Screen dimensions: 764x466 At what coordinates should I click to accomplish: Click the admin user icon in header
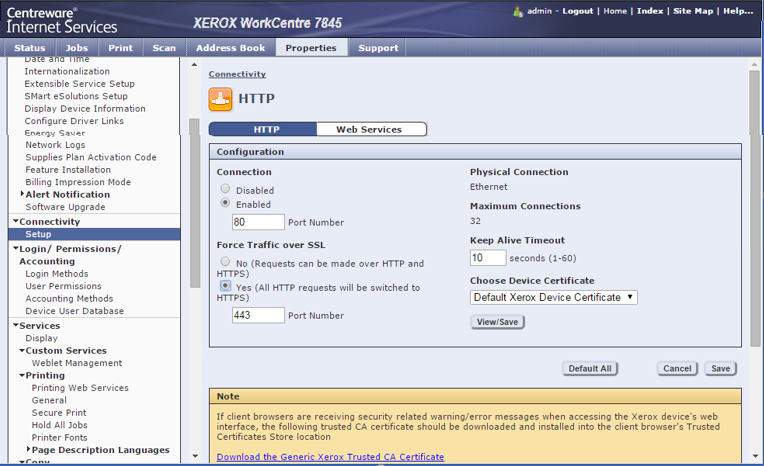pos(518,11)
